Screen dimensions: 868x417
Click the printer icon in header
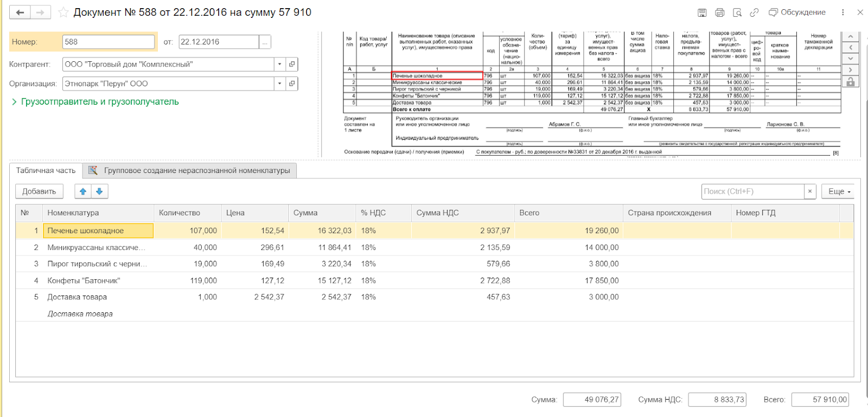coord(719,12)
